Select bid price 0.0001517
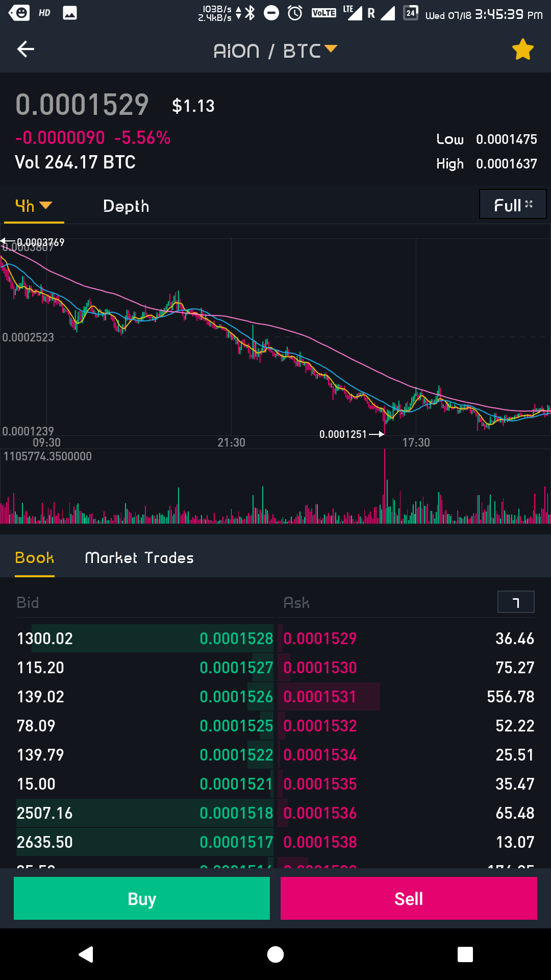551x980 pixels. pyautogui.click(x=236, y=842)
